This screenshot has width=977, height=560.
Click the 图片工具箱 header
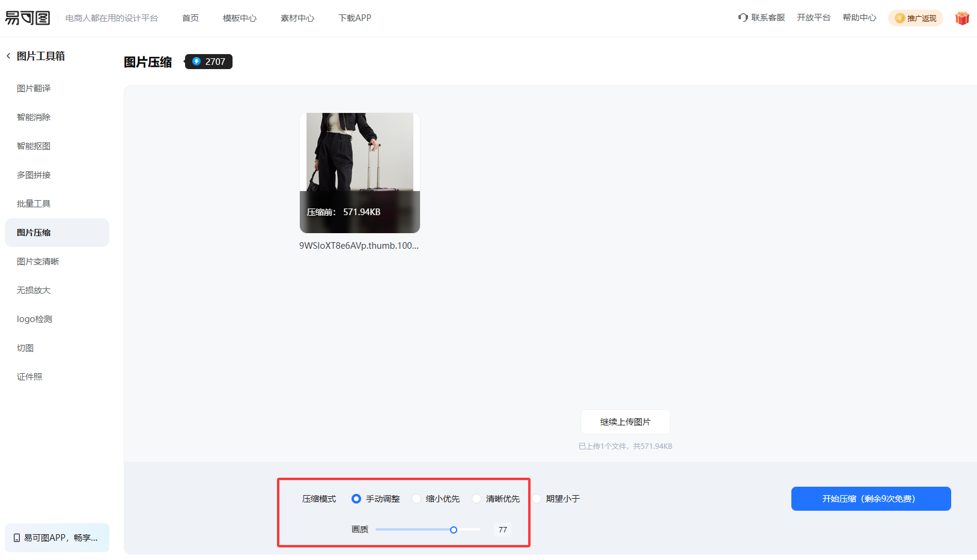pyautogui.click(x=41, y=56)
